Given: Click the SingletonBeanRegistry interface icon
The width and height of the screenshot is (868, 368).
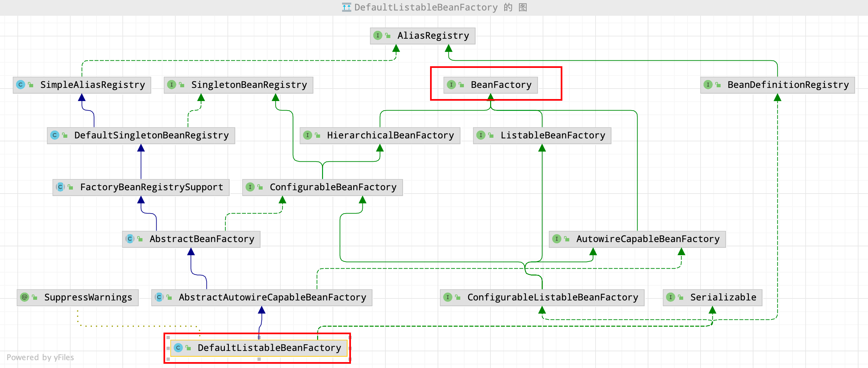Looking at the screenshot, I should coord(171,85).
